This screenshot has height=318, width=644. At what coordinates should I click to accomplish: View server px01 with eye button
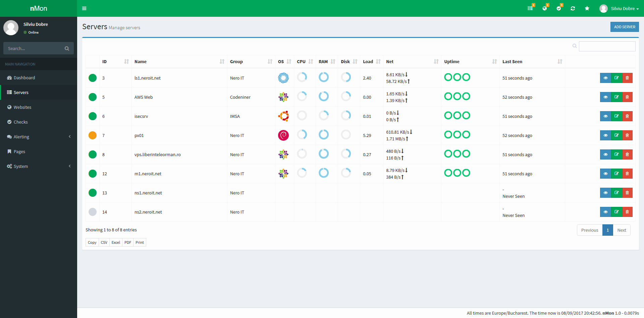(x=605, y=135)
